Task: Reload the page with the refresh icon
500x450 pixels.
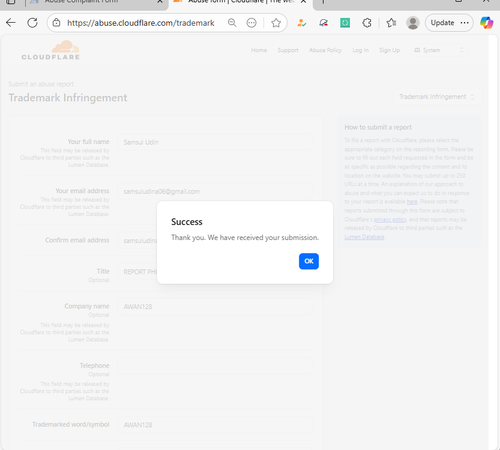Action: pyautogui.click(x=32, y=23)
